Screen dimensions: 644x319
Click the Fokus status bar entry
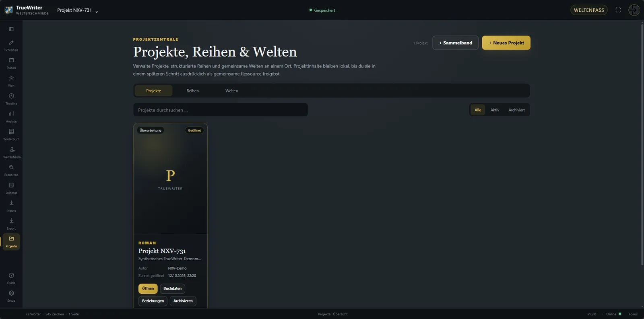633,314
